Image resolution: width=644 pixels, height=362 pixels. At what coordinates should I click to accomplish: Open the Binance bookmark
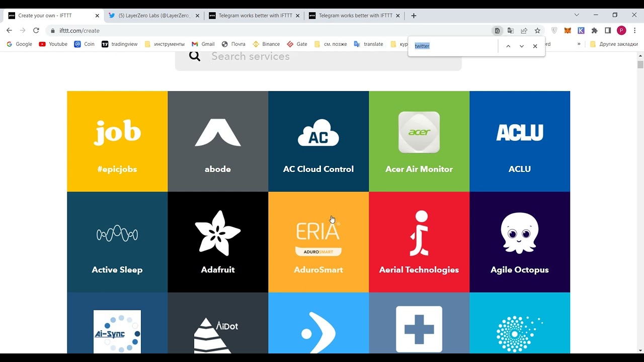pyautogui.click(x=266, y=44)
